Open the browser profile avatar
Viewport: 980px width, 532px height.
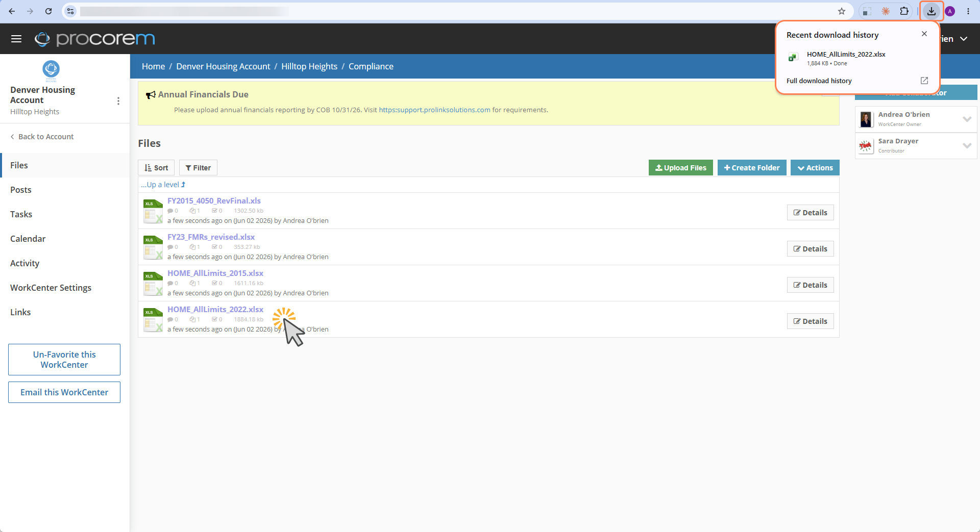point(950,11)
